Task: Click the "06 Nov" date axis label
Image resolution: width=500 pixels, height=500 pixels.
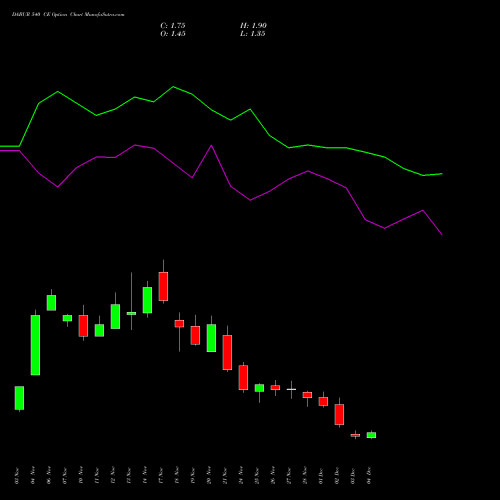Action: point(49,476)
